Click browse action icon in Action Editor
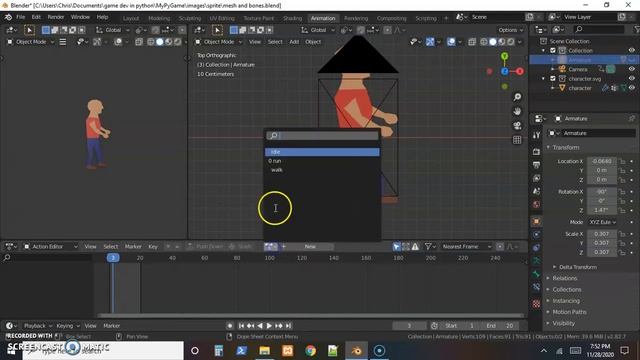The image size is (640, 360). click(x=270, y=247)
